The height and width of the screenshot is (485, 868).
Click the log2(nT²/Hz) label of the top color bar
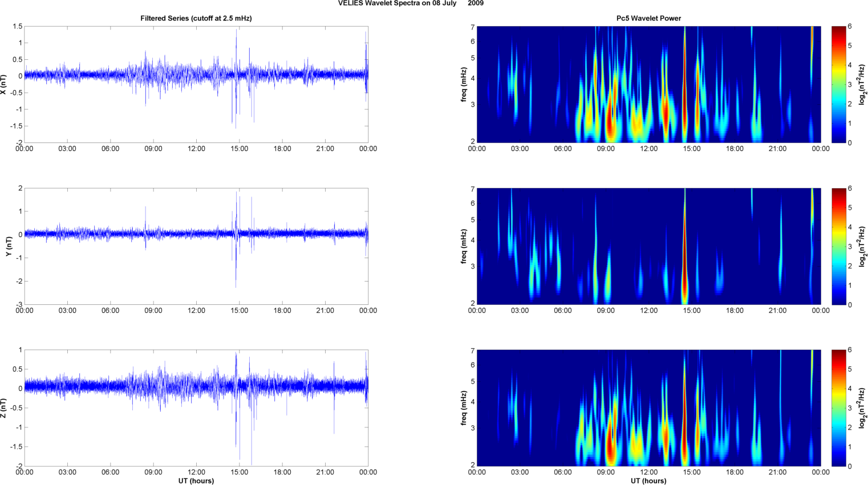[862, 84]
